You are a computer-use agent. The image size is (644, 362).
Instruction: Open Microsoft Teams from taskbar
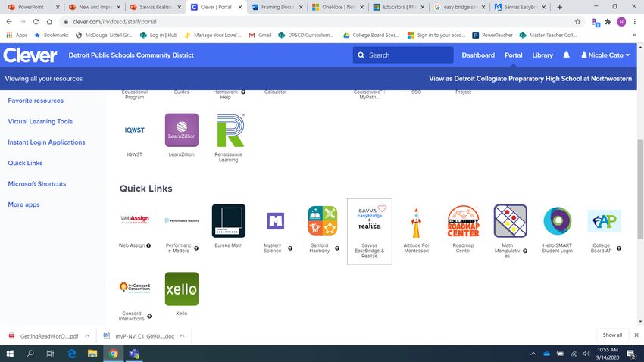click(134, 354)
